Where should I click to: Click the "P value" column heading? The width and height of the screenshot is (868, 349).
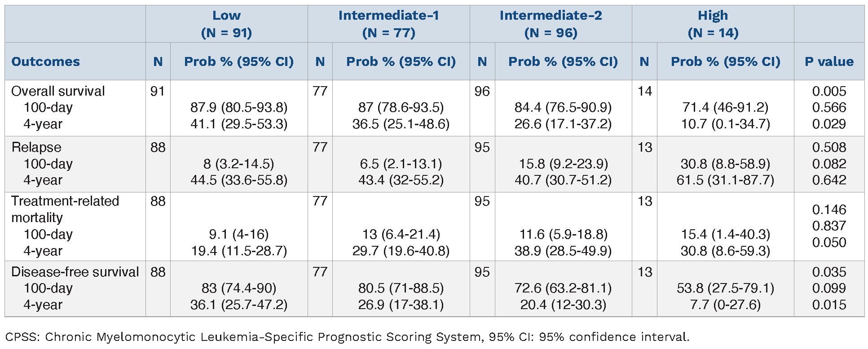829,61
